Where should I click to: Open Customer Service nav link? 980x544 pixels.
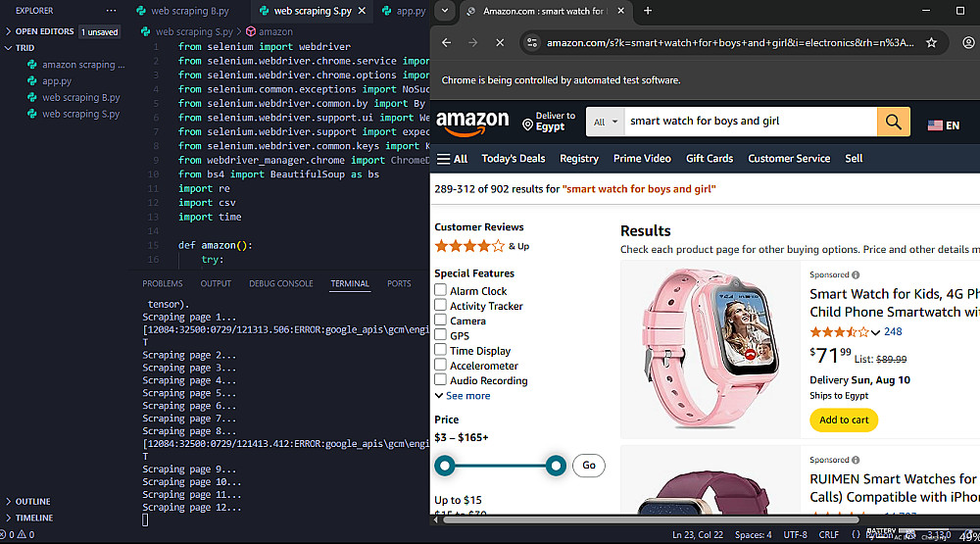789,159
